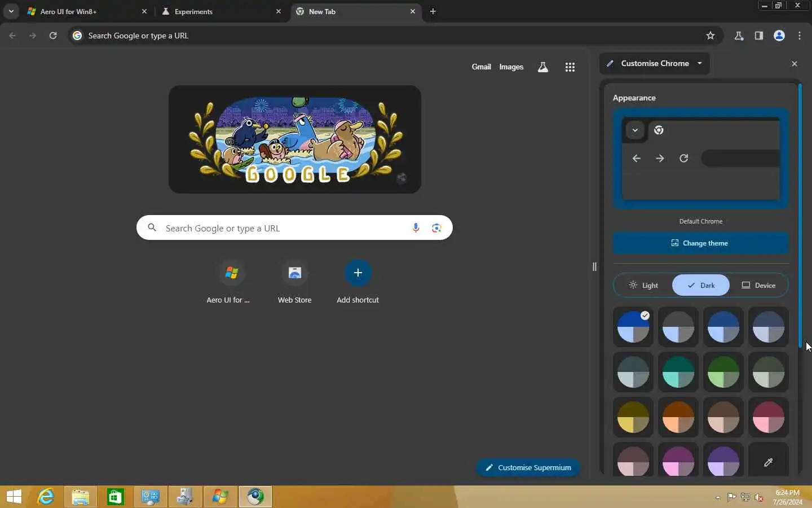Click the browser back arrow

pos(12,36)
